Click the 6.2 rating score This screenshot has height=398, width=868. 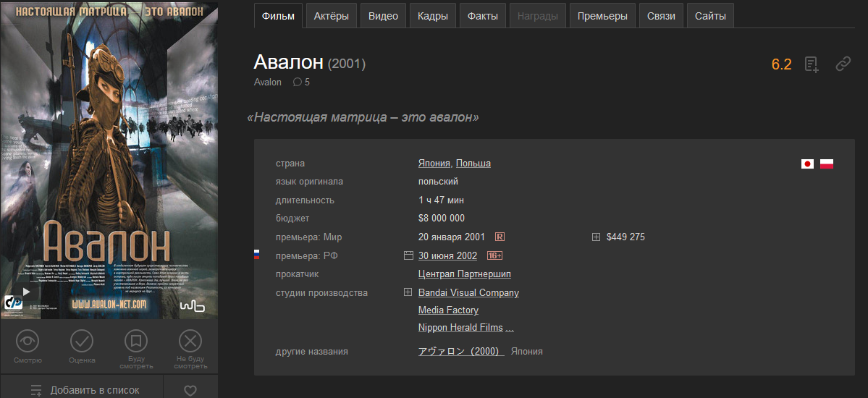pyautogui.click(x=782, y=64)
